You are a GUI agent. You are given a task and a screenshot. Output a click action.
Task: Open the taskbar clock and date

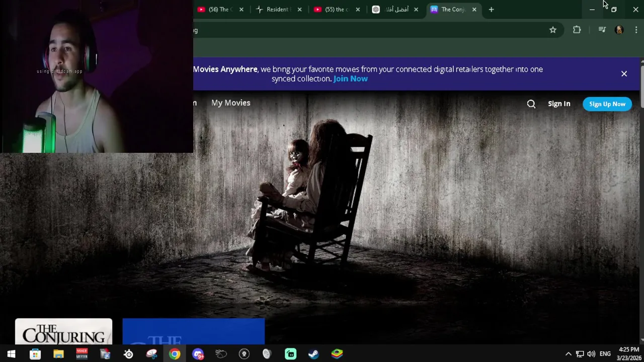pyautogui.click(x=628, y=353)
